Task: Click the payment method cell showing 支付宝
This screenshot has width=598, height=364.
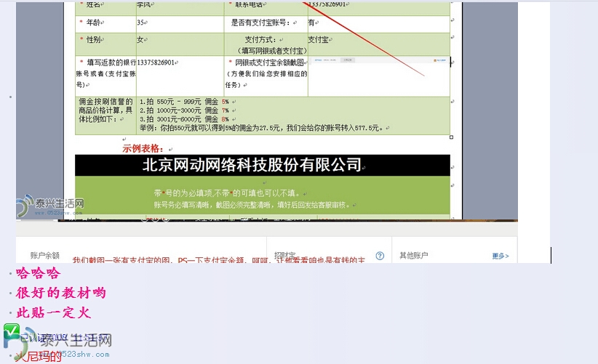Action: [378, 40]
